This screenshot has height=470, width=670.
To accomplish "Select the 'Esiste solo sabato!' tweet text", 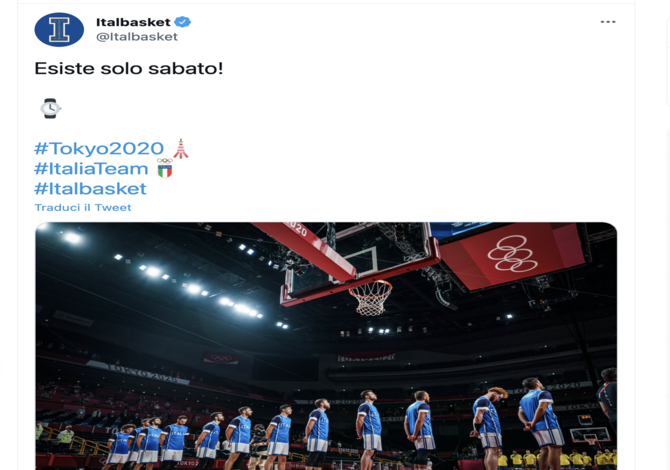I will click(129, 68).
